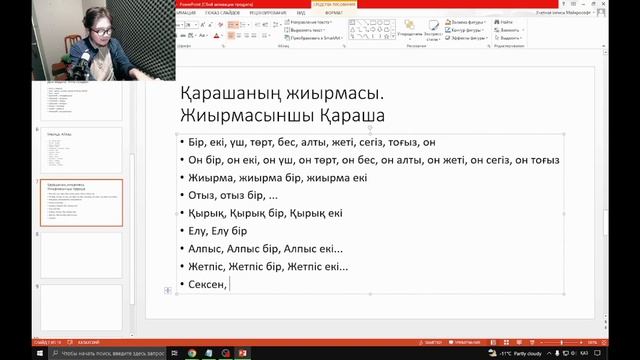Click Convert to SmartArt button
The width and height of the screenshot is (640, 360).
pos(313,38)
